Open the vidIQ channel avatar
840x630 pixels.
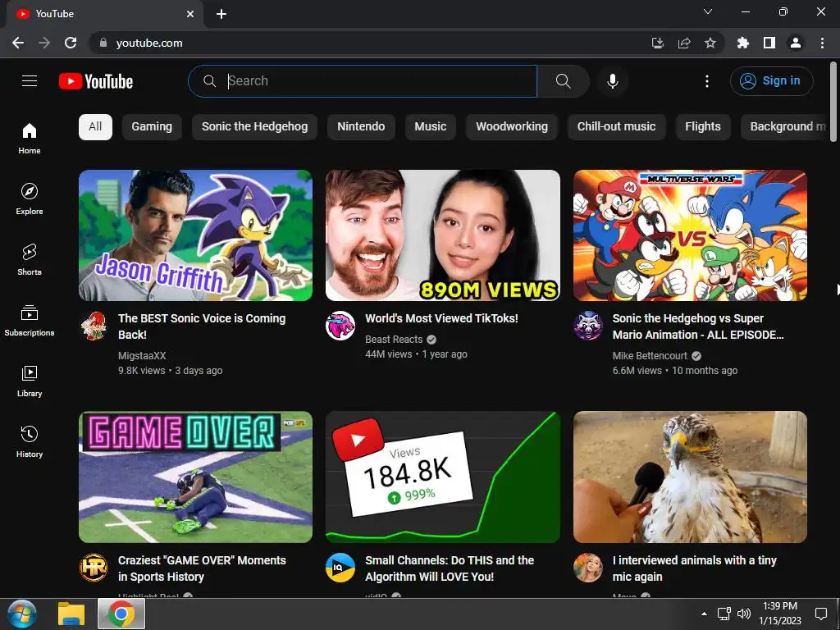(x=340, y=568)
